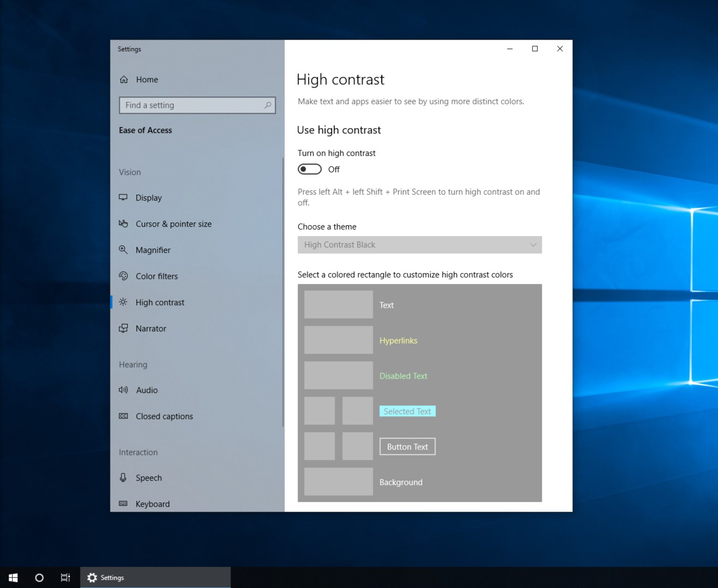Click the Button Text sample button

(x=407, y=447)
